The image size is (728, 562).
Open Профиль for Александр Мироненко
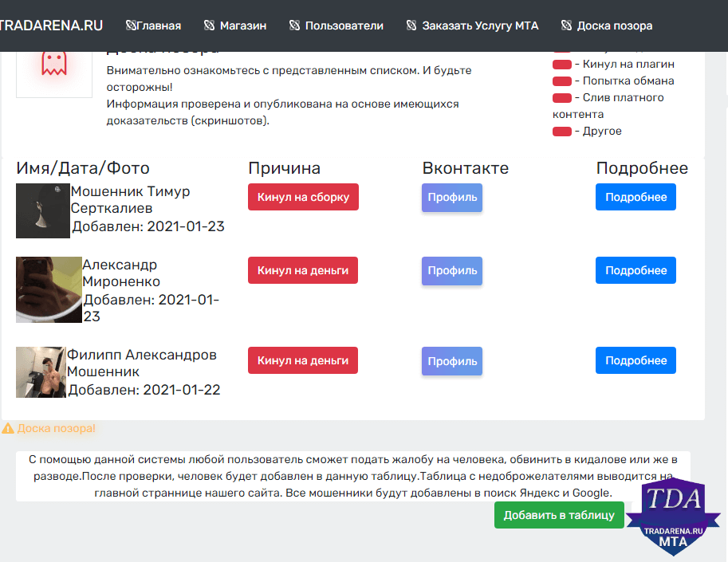(x=452, y=270)
